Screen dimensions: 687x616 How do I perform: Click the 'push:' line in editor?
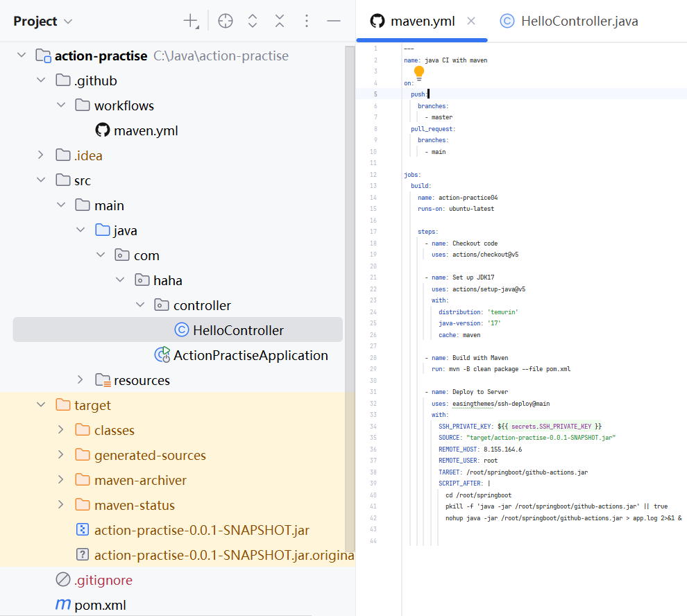pos(418,94)
